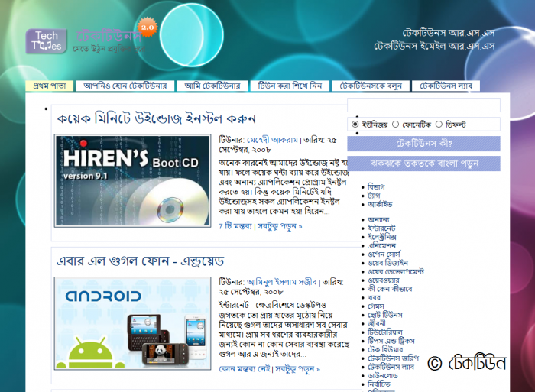
Task: Open the টেকটিউনস জরিপ category
Action: click(393, 358)
